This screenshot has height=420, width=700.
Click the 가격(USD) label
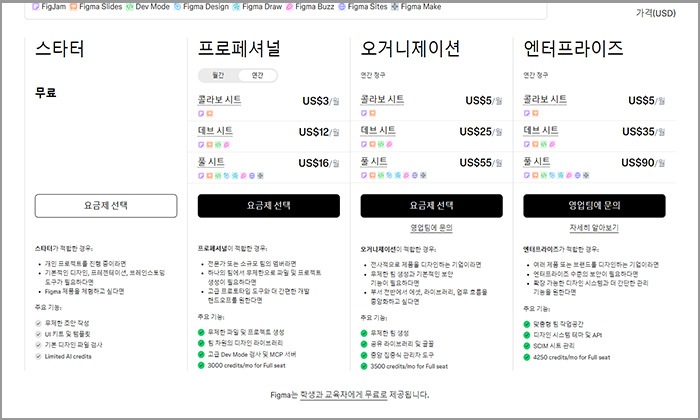[x=656, y=13]
